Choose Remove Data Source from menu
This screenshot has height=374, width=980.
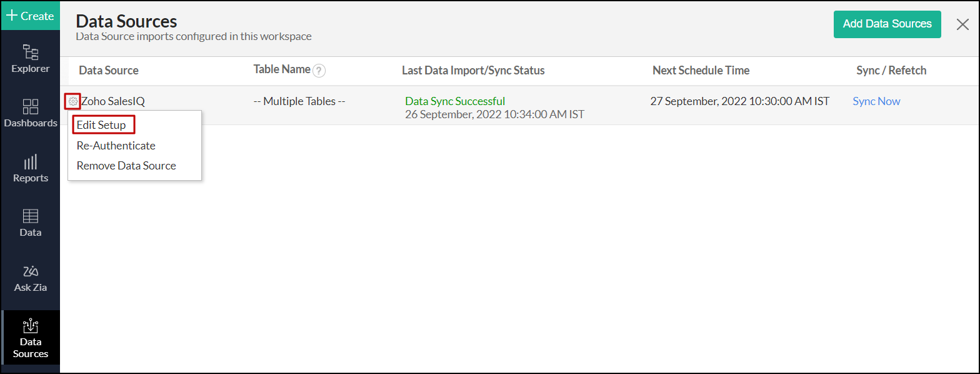click(126, 166)
